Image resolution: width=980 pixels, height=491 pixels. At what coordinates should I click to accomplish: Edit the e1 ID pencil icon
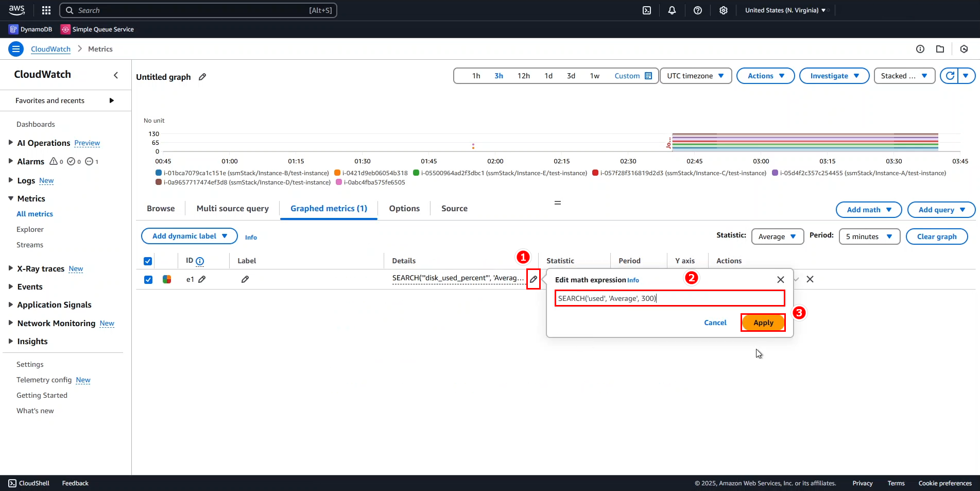202,279
